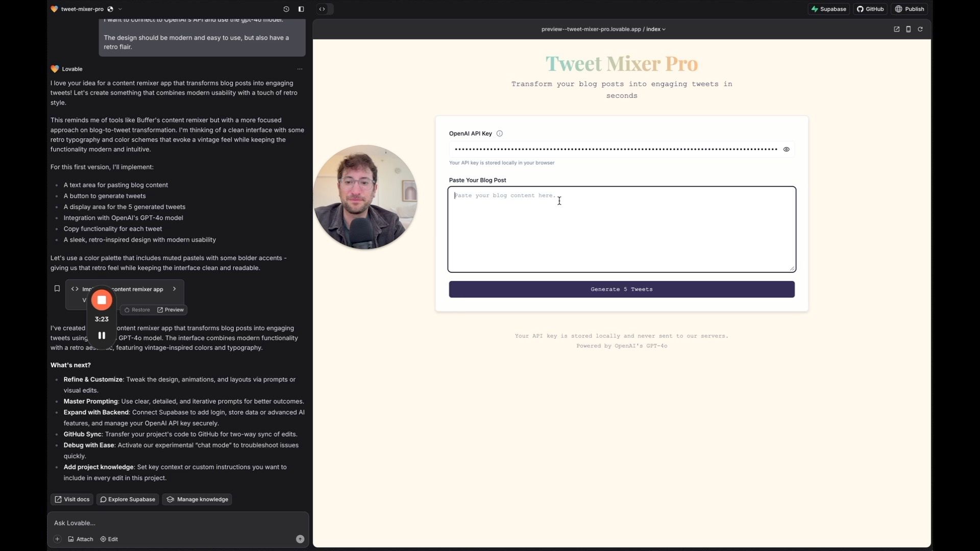Click the Paste Your Blog Post textarea

[622, 229]
